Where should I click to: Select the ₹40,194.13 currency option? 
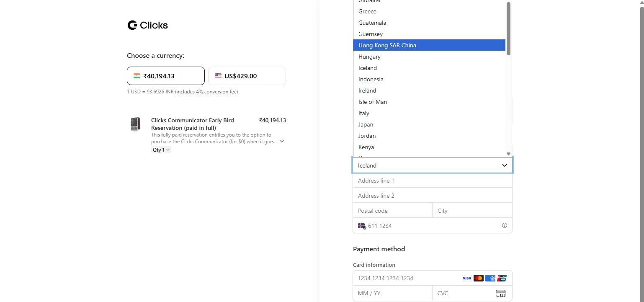[x=165, y=75]
